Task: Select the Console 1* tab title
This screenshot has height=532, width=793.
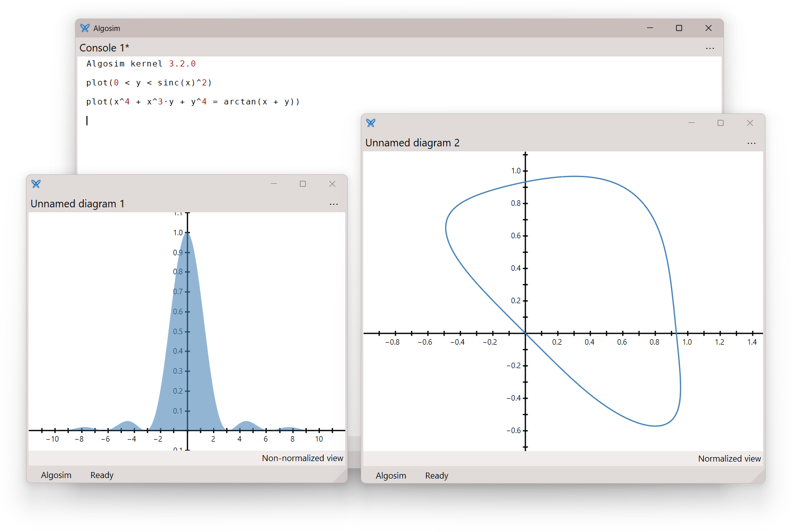Action: pyautogui.click(x=104, y=48)
